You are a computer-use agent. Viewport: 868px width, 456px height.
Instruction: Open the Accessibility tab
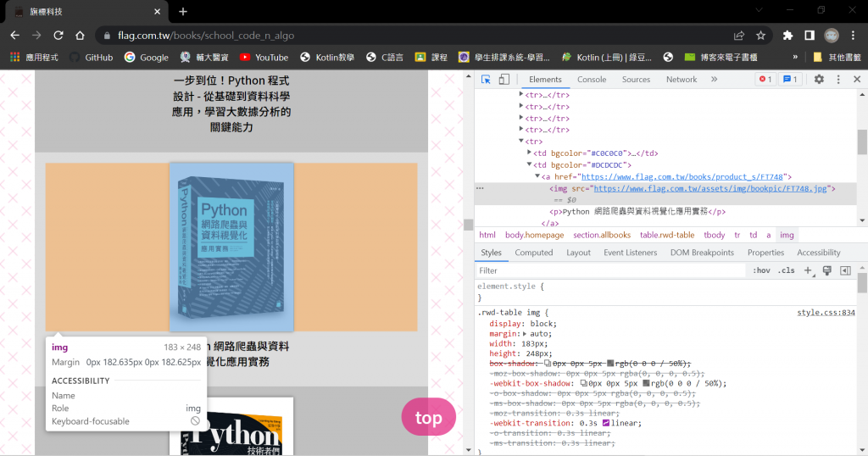[818, 253]
